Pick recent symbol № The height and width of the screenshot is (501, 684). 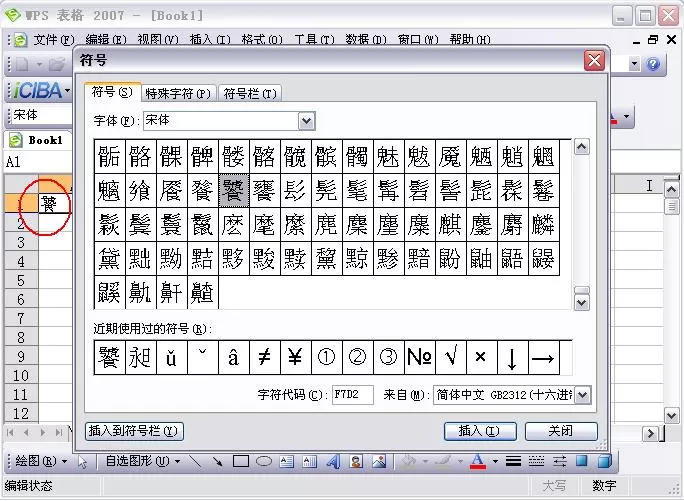419,358
